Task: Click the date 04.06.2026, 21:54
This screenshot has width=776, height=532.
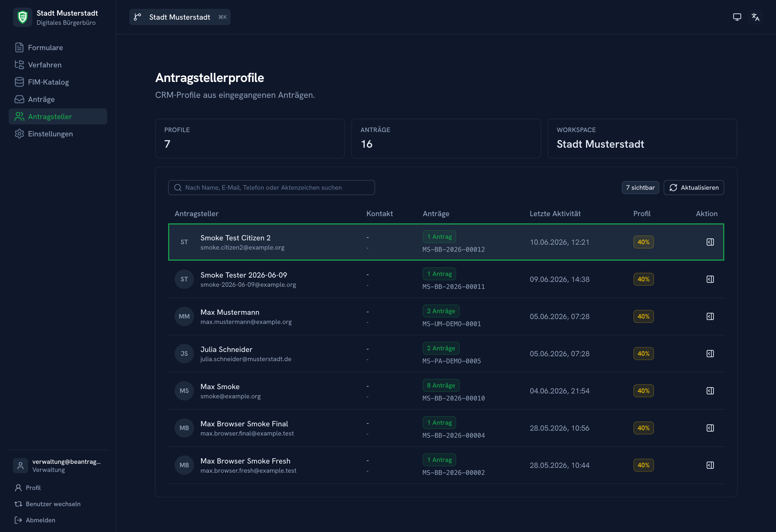Action: [x=560, y=391]
